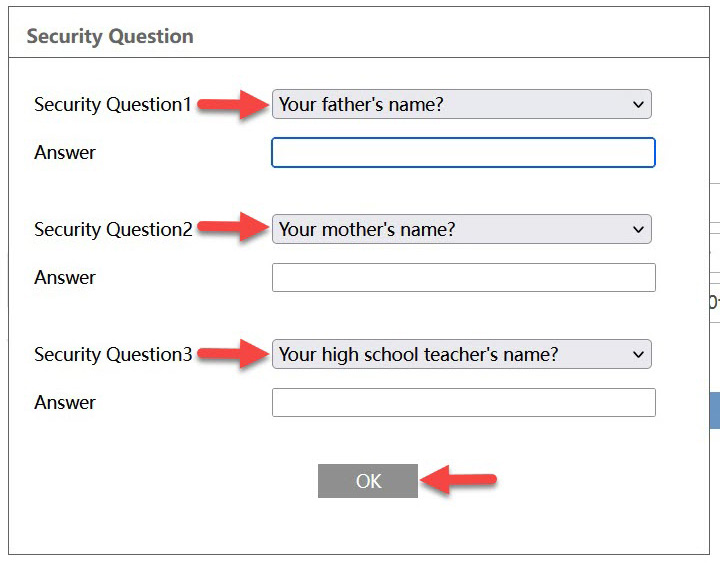Open the "Your father's name?" dropdown
The image size is (720, 563).
(460, 104)
